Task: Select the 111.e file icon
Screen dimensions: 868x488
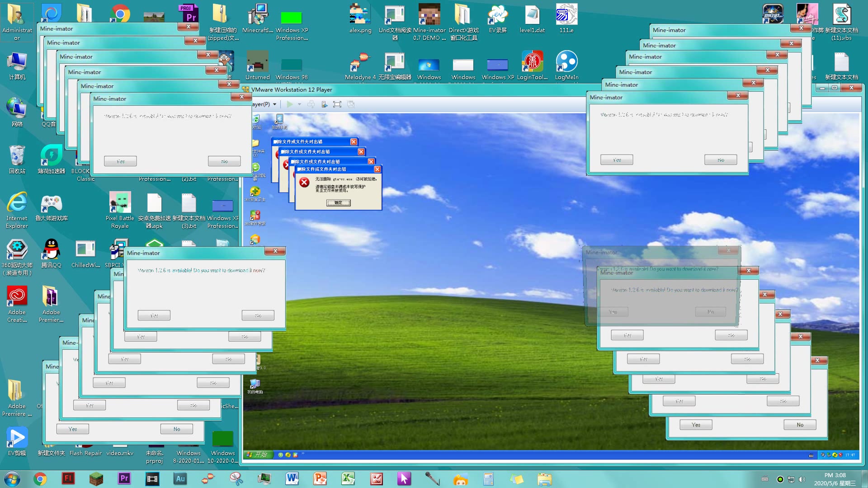Action: [x=566, y=19]
